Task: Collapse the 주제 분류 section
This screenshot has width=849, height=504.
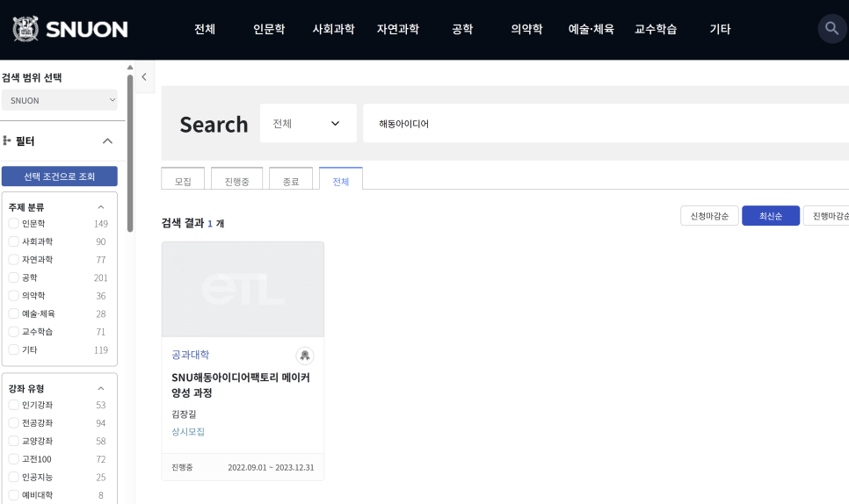Action: (101, 207)
